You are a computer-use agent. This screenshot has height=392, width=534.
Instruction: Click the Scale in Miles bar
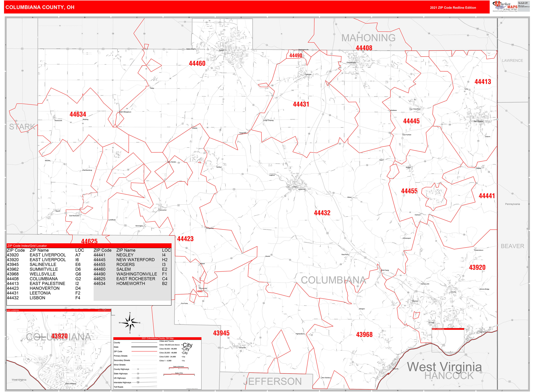pos(179,374)
